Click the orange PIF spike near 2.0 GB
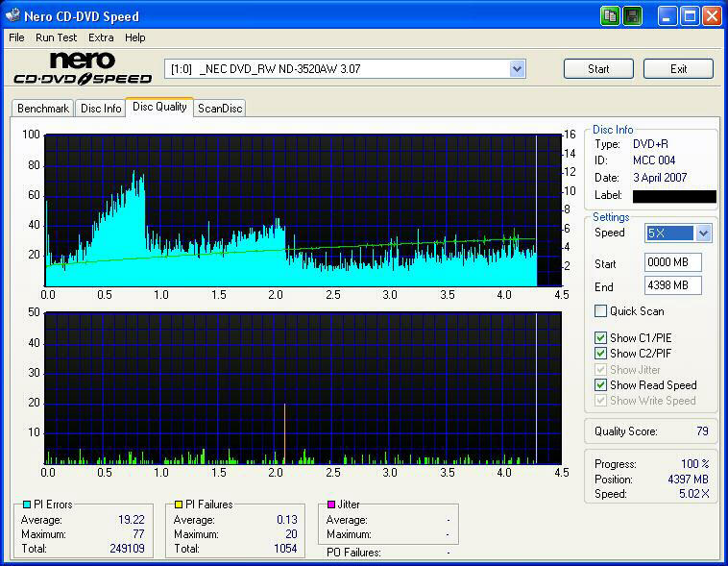 [x=284, y=433]
